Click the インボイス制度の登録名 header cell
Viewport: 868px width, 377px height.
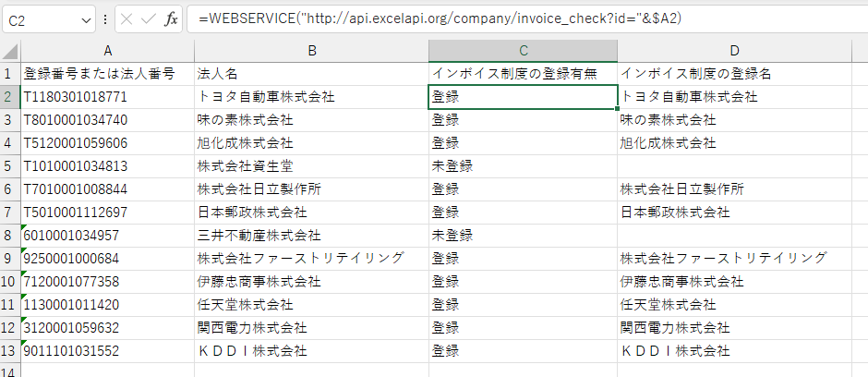pos(695,73)
